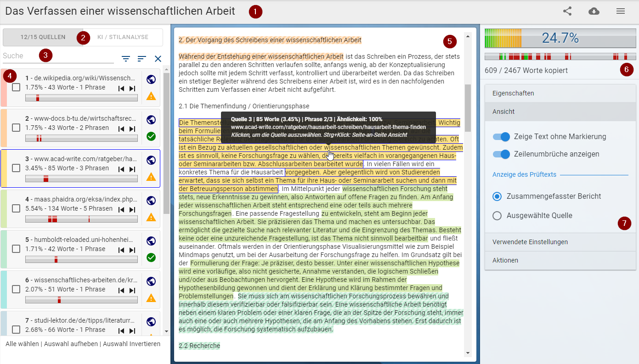The height and width of the screenshot is (364, 639).
Task: Click down arrow of source list scrollbar
Action: (166, 331)
